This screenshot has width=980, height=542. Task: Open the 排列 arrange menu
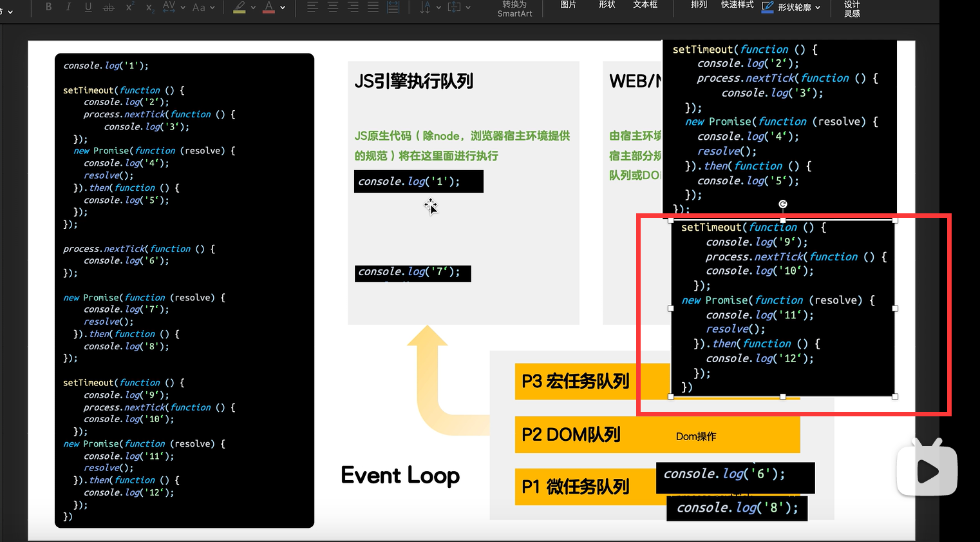[x=699, y=5]
